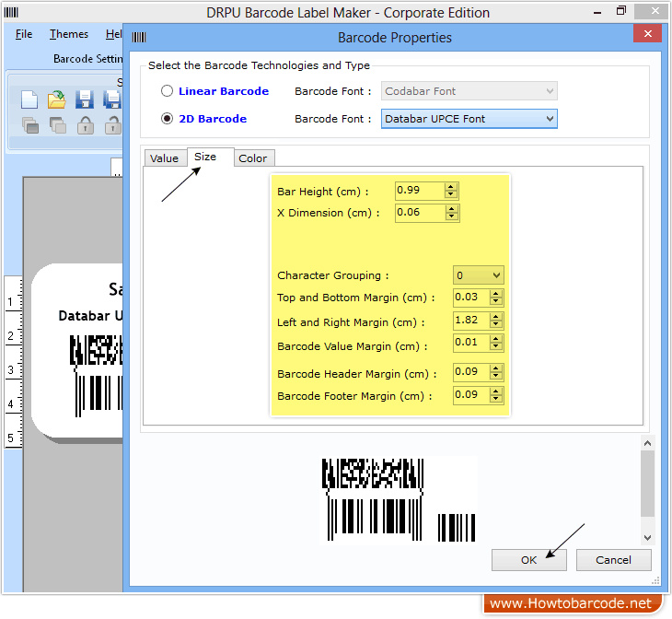Click the New document icon in the toolbar

(29, 99)
